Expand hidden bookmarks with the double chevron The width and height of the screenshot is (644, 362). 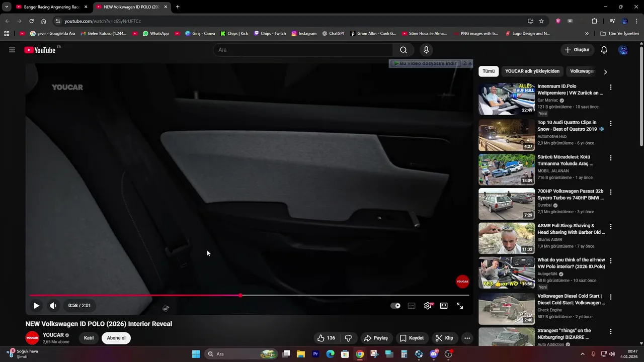point(587,34)
